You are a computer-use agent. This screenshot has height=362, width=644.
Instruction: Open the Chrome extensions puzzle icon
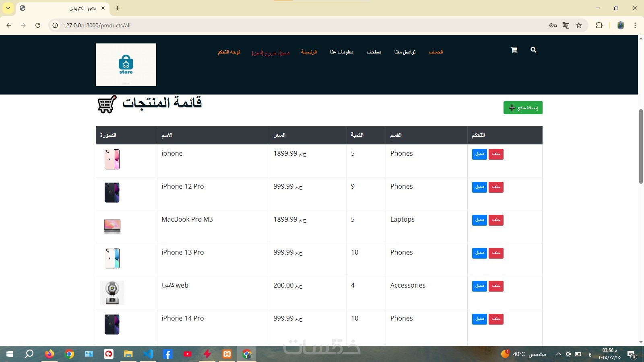(599, 25)
